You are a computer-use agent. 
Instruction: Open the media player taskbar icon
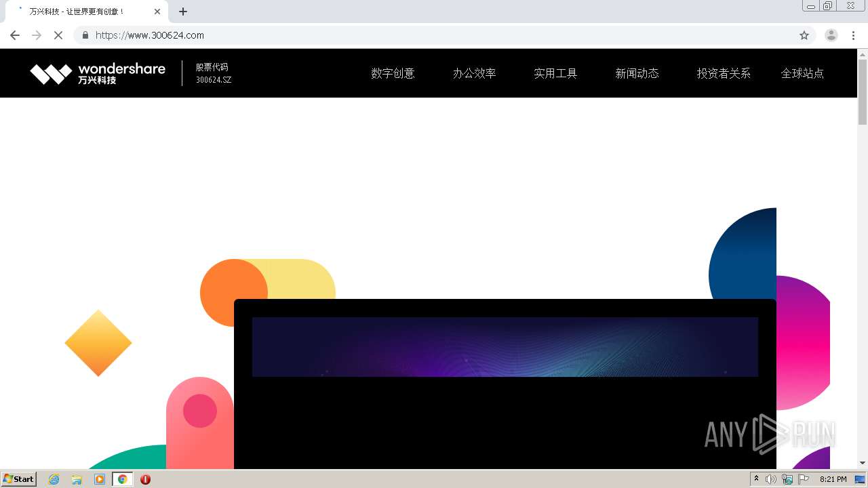(x=100, y=479)
